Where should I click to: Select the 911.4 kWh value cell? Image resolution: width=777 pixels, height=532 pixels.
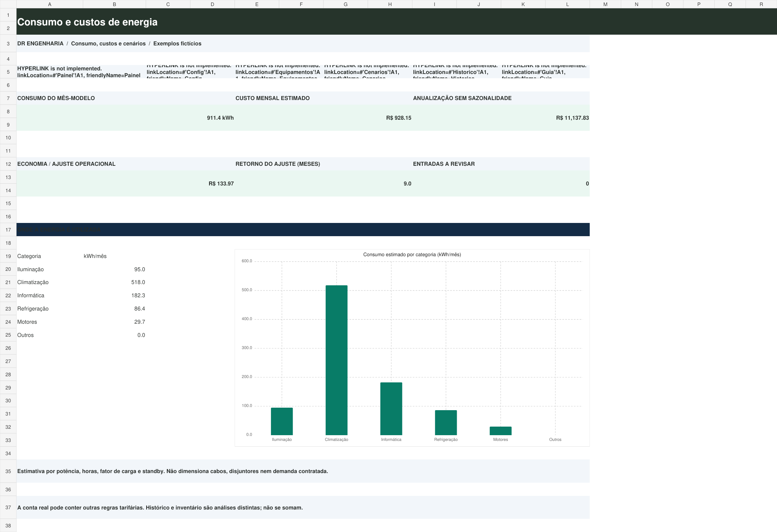pos(125,118)
